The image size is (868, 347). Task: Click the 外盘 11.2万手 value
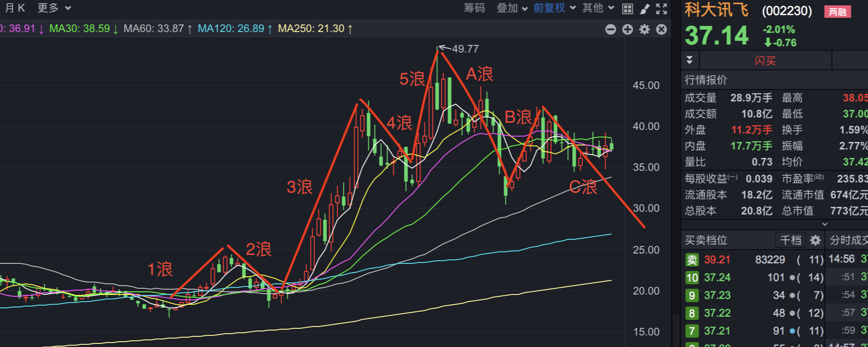[x=752, y=130]
